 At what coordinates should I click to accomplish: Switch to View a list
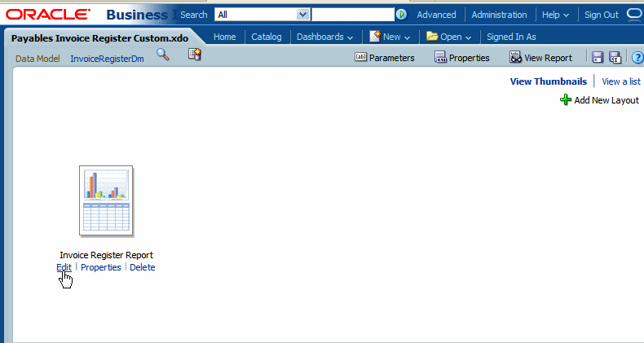tap(621, 81)
